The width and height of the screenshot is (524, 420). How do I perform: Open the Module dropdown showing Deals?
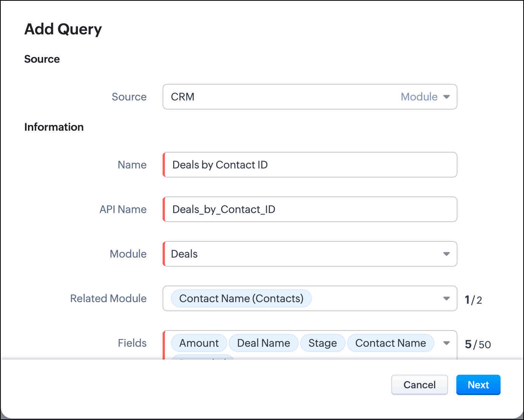click(x=302, y=254)
